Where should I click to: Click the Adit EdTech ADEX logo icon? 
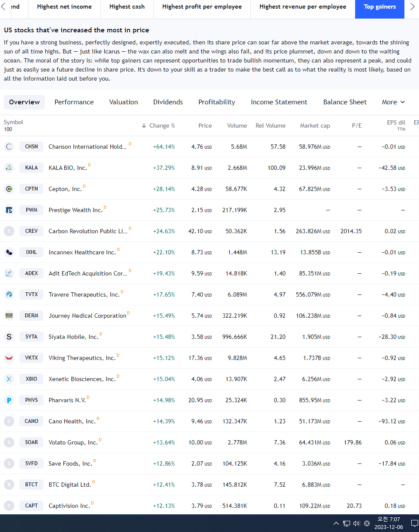pyautogui.click(x=9, y=273)
